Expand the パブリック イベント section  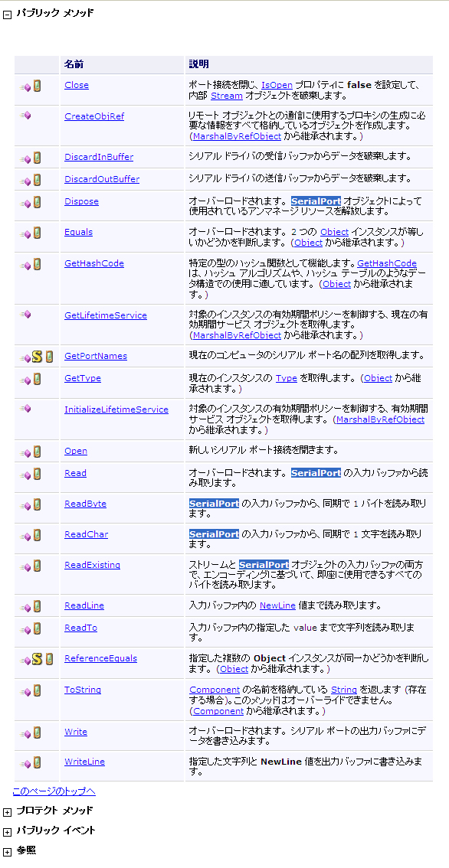[x=7, y=832]
